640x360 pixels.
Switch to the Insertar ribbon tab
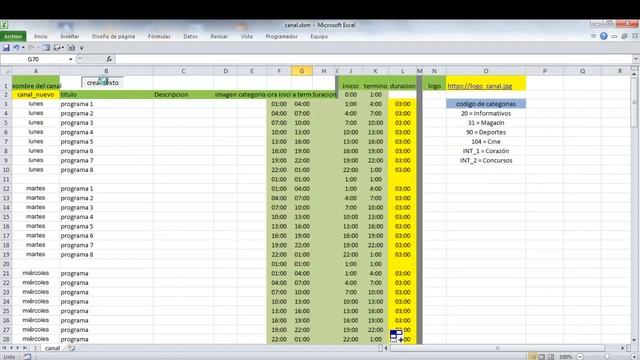(70, 36)
